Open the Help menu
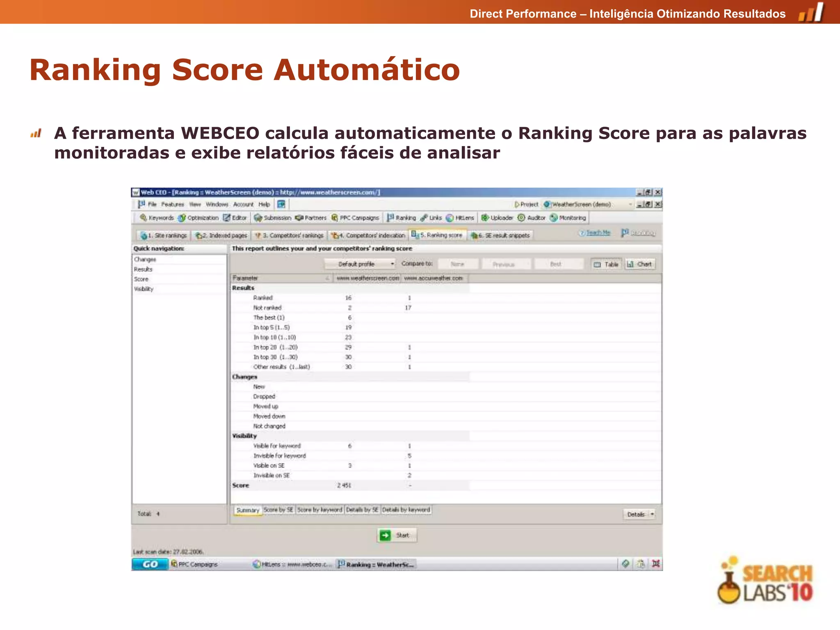840x630 pixels. [264, 204]
